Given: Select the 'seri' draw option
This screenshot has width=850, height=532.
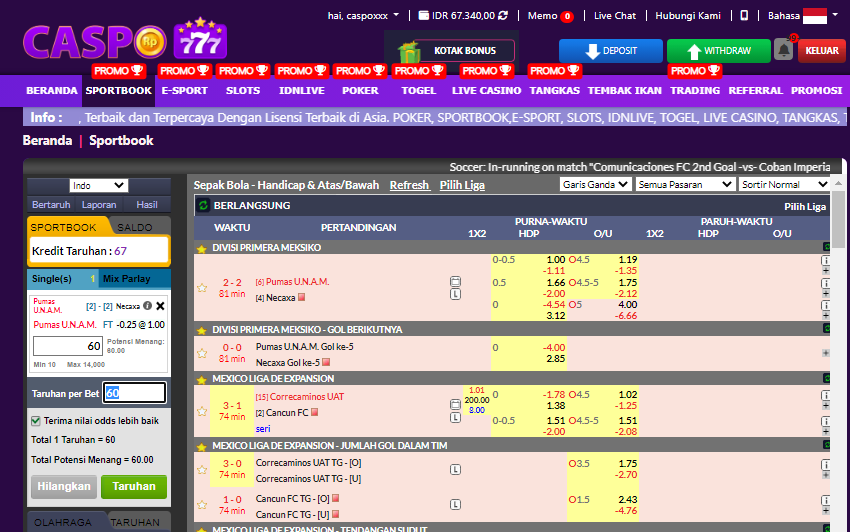Looking at the screenshot, I should [x=263, y=429].
